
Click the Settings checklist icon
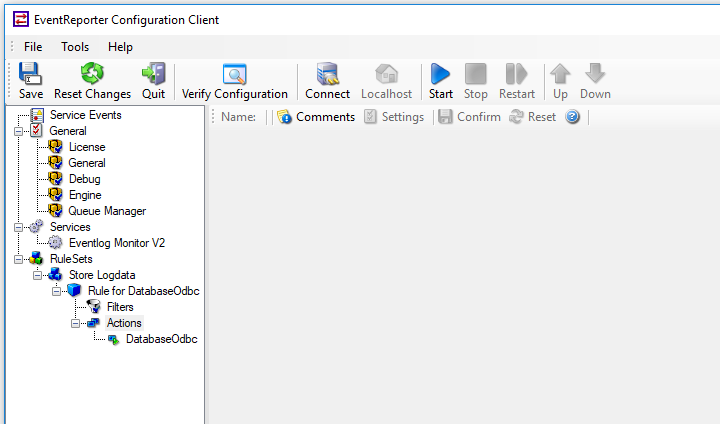tap(370, 117)
